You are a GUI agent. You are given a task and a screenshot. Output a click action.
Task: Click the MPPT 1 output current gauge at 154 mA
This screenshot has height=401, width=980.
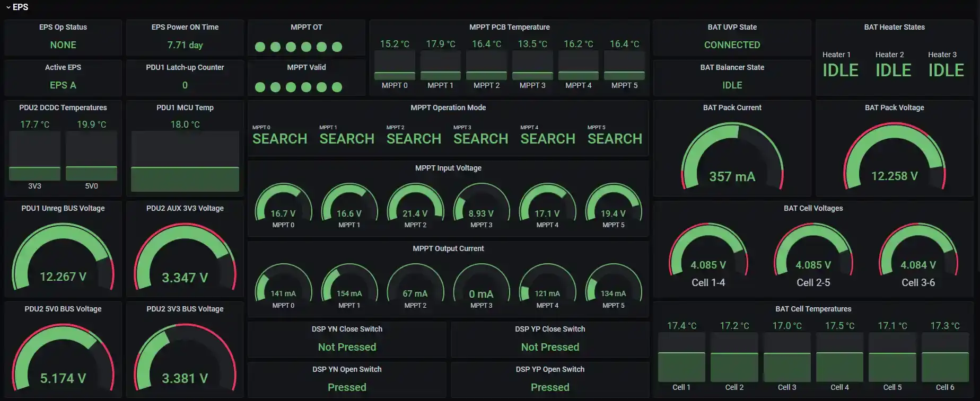pos(349,283)
